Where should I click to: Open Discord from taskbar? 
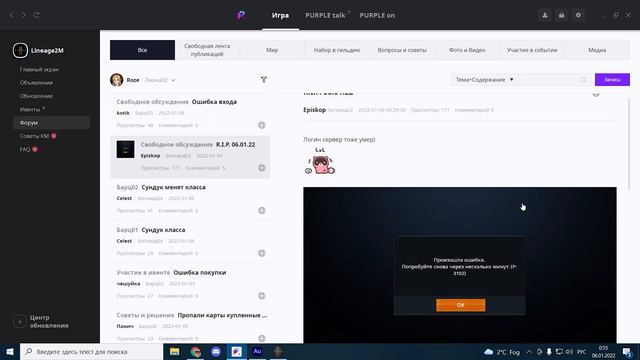216,351
